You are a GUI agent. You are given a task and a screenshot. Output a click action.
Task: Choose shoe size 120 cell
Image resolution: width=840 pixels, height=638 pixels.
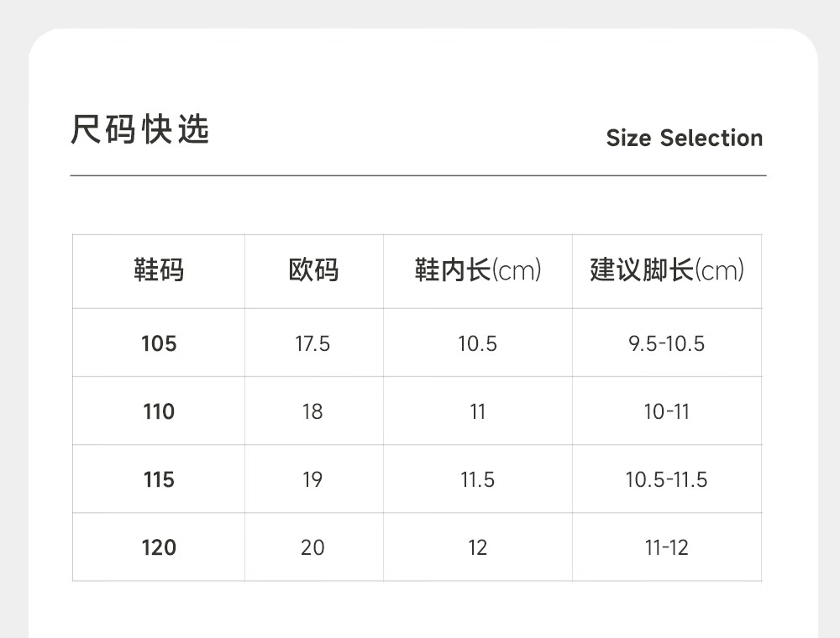[159, 547]
